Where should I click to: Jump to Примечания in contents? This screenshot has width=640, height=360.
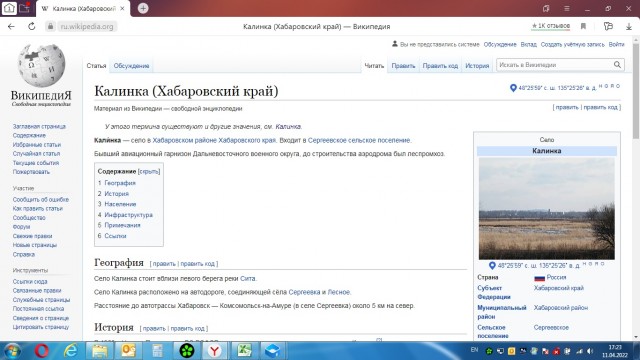(122, 225)
